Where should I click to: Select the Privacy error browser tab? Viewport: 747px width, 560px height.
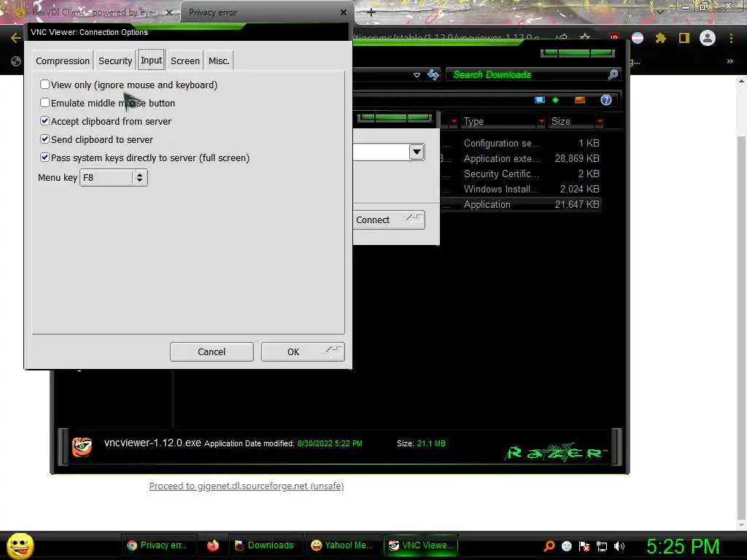(x=260, y=12)
